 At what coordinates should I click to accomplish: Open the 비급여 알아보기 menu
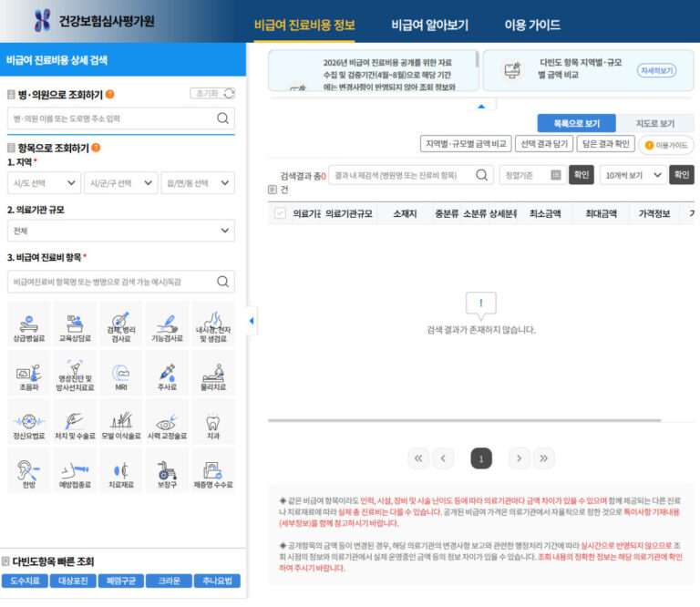point(430,25)
